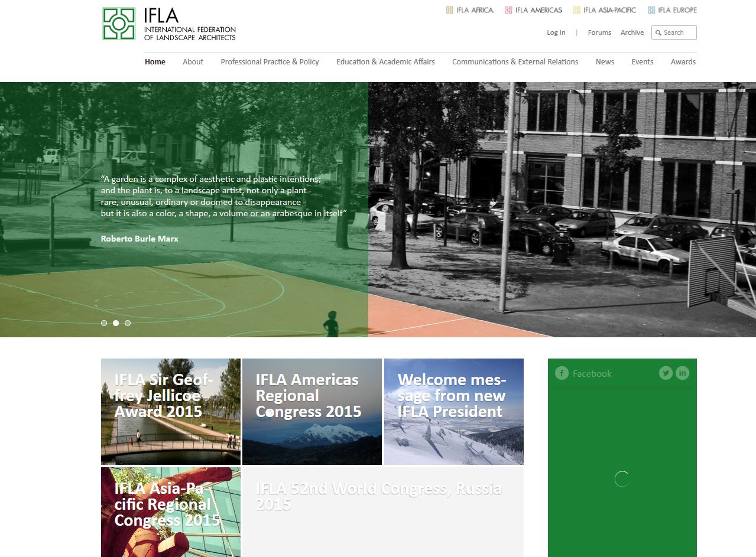Open the IFLA Americas Regional Congress 2015 tile
756x557 pixels.
[312, 411]
